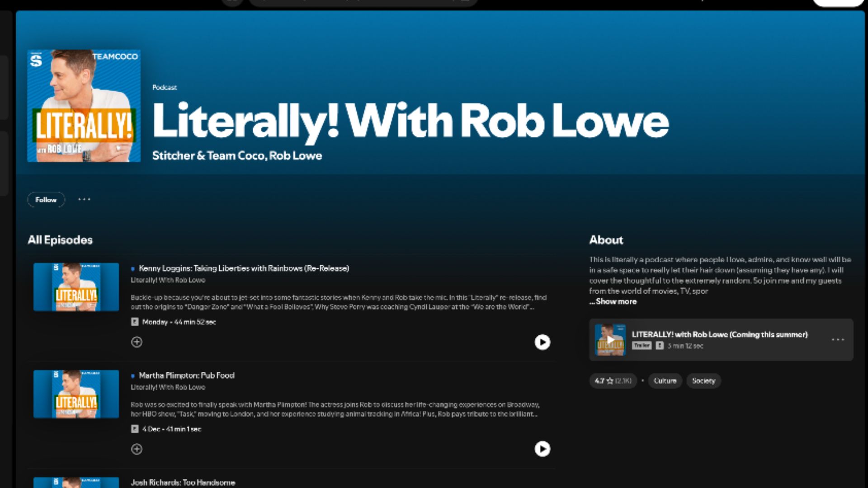Follow the Literally! With Rob Lowe podcast

coord(46,200)
